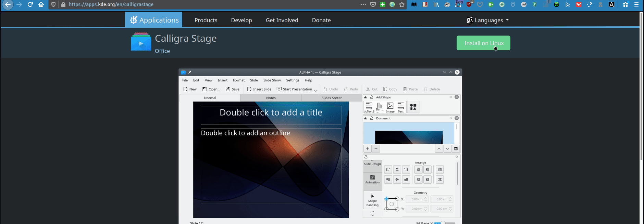Viewport: 644px width, 224px height.
Task: Open the Slide Show menu
Action: pos(272,80)
